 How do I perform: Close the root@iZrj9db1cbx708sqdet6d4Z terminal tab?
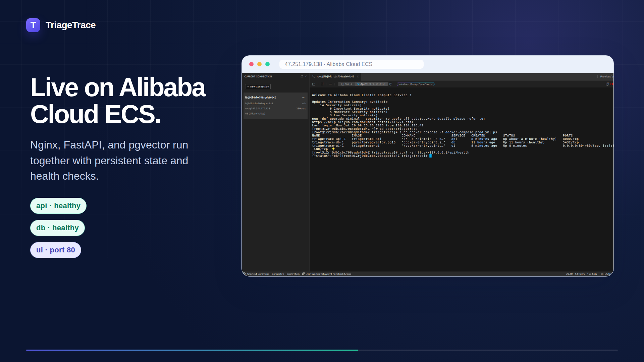point(358,76)
